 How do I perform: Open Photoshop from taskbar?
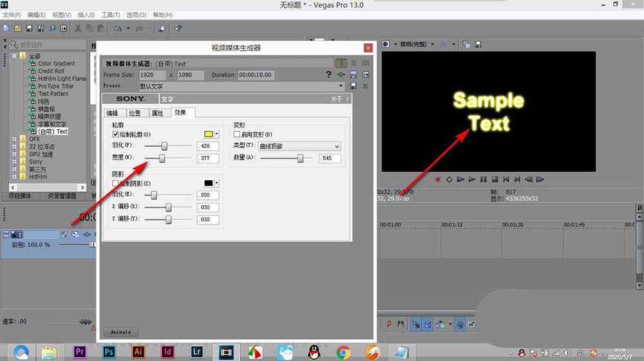pos(109,351)
